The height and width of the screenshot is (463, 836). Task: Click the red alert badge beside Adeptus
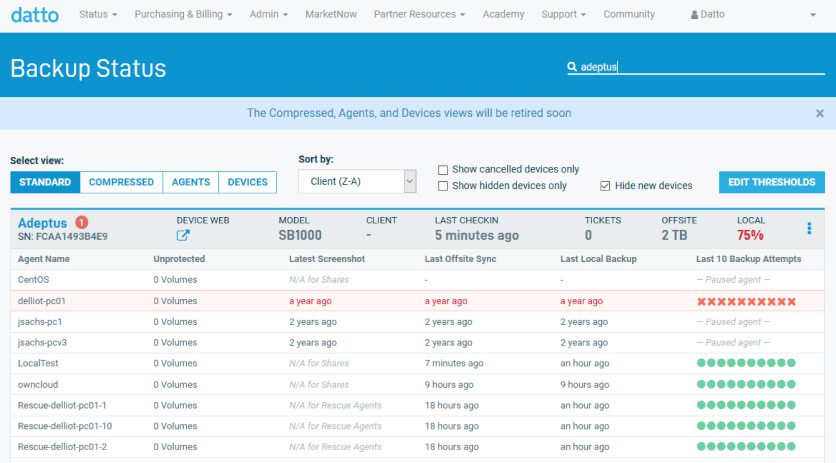pyautogui.click(x=82, y=222)
